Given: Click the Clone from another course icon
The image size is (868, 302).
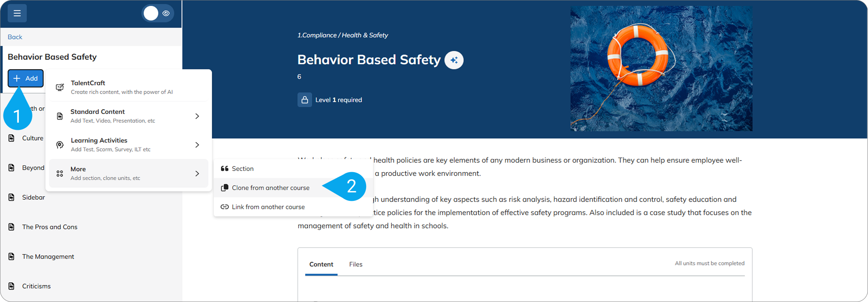Looking at the screenshot, I should point(225,188).
